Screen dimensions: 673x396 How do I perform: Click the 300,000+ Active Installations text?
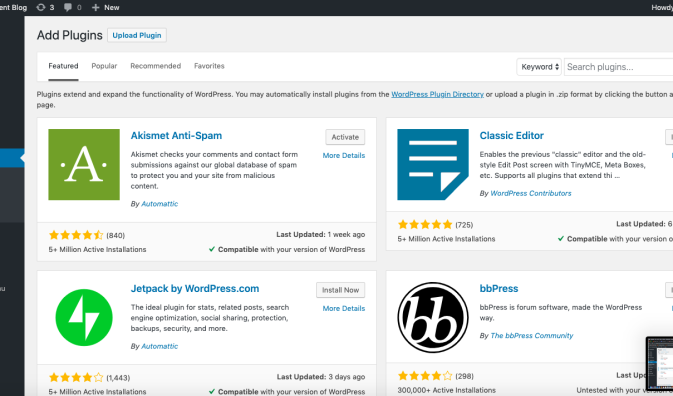point(446,390)
